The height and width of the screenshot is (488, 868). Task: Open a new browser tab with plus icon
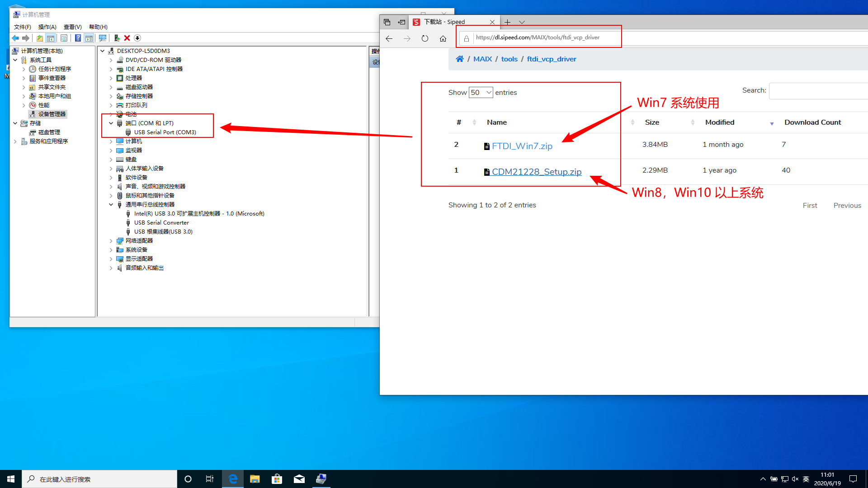click(x=507, y=22)
